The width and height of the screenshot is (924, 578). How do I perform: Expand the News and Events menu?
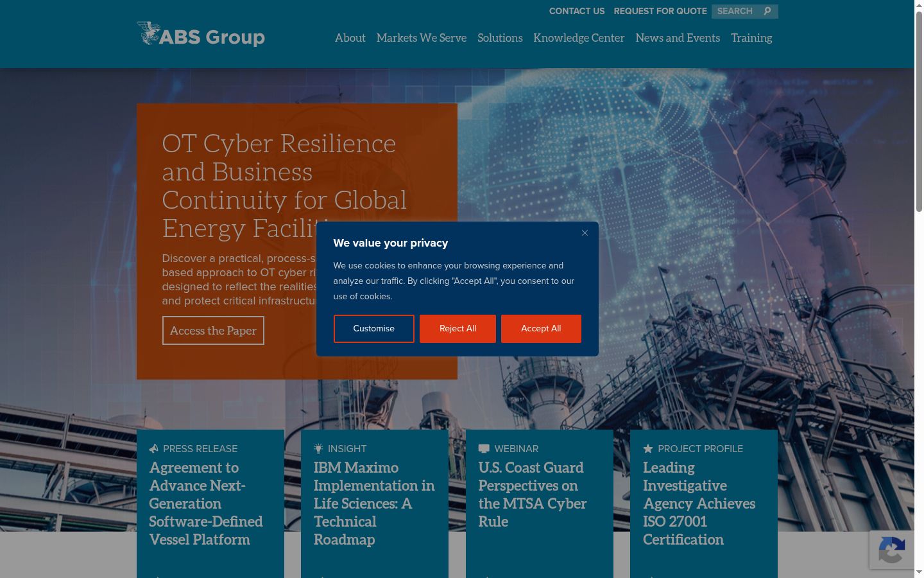678,38
